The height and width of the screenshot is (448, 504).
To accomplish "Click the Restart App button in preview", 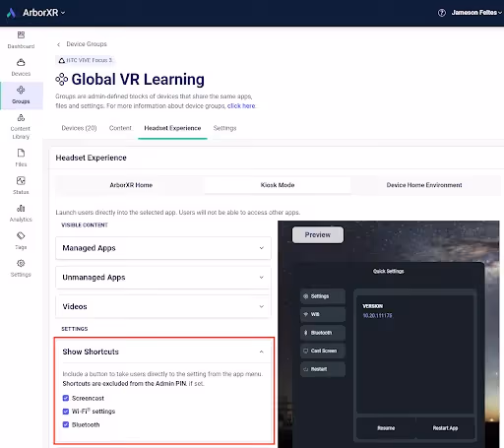I will pyautogui.click(x=445, y=428).
